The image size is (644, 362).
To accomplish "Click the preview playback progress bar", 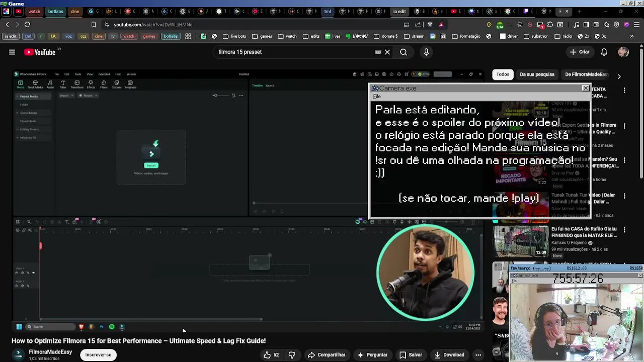I will [x=310, y=203].
